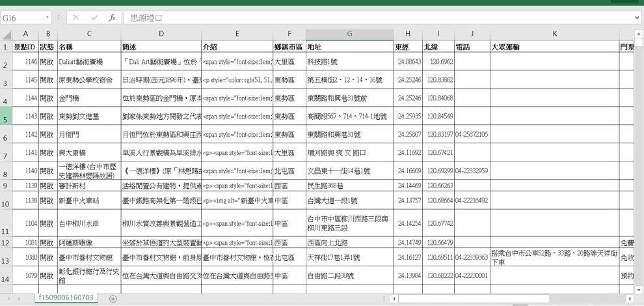Click header cell 介紹
This screenshot has height=306, width=644.
tap(237, 47)
